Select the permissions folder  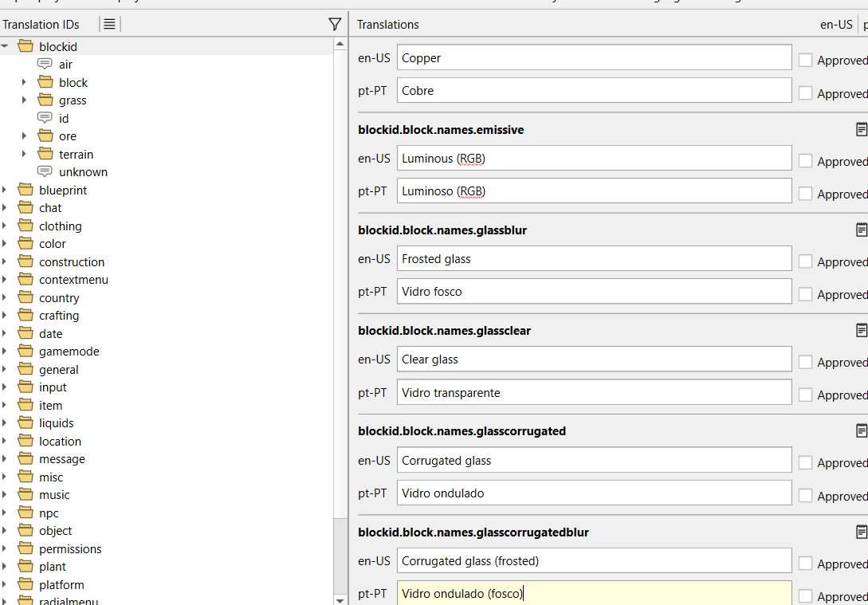tap(70, 549)
